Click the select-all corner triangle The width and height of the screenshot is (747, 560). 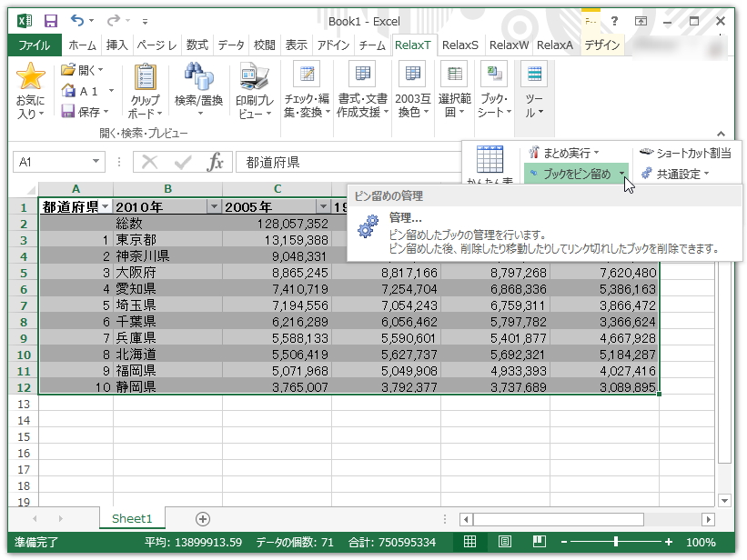[x=31, y=191]
